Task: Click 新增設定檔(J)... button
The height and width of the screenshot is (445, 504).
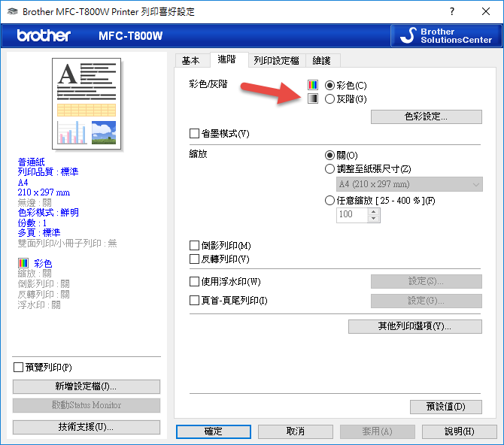Action: (x=87, y=386)
